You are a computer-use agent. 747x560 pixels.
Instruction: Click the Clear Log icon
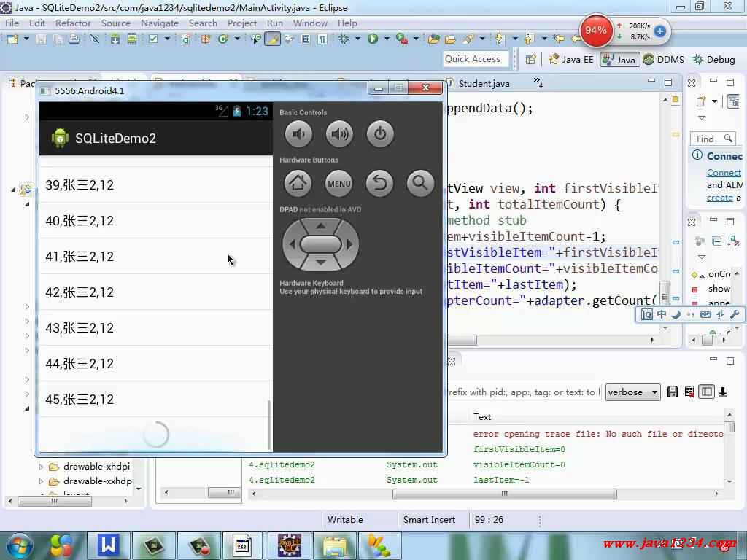tap(689, 392)
